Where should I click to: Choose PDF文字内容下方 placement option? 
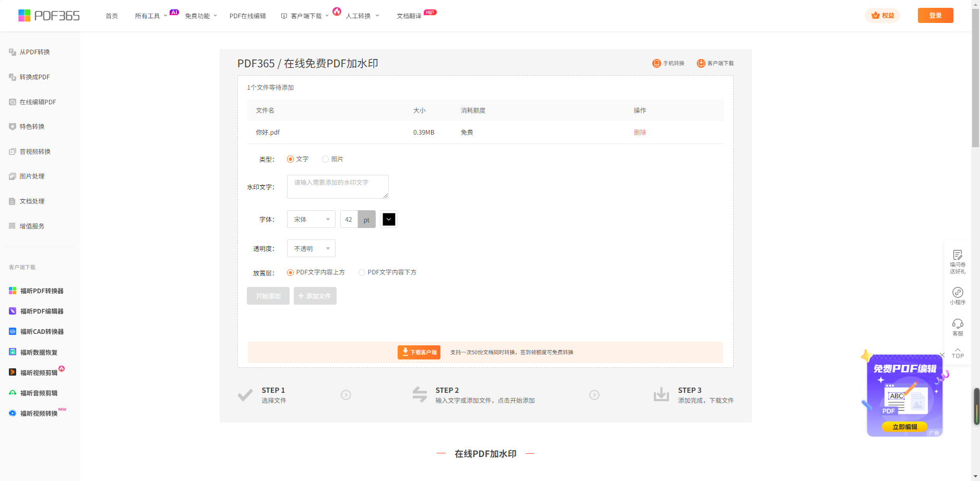[362, 272]
